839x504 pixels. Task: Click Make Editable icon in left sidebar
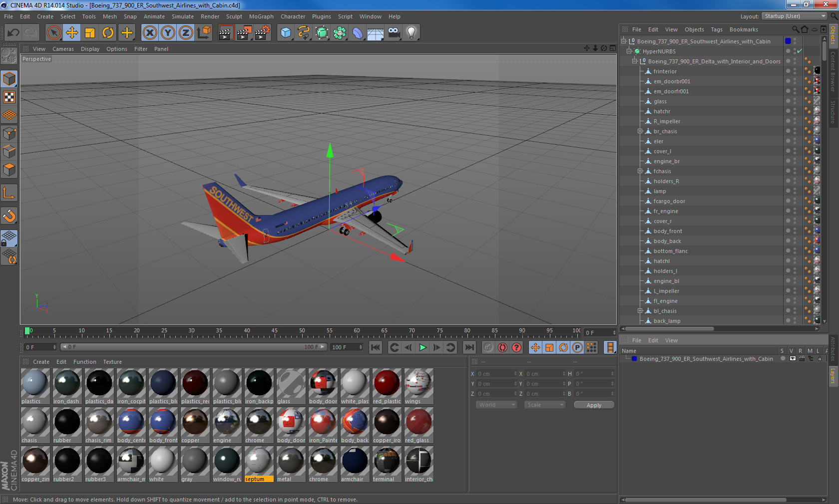point(9,56)
